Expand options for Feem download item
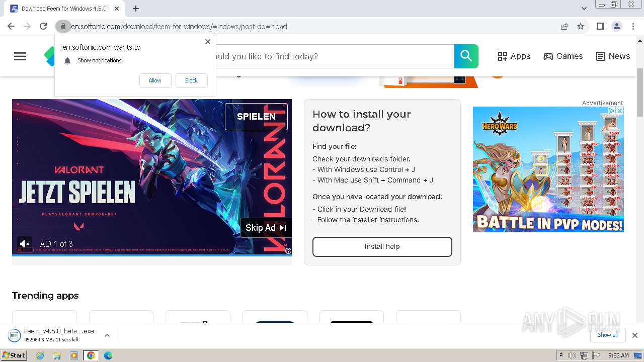 [107, 335]
